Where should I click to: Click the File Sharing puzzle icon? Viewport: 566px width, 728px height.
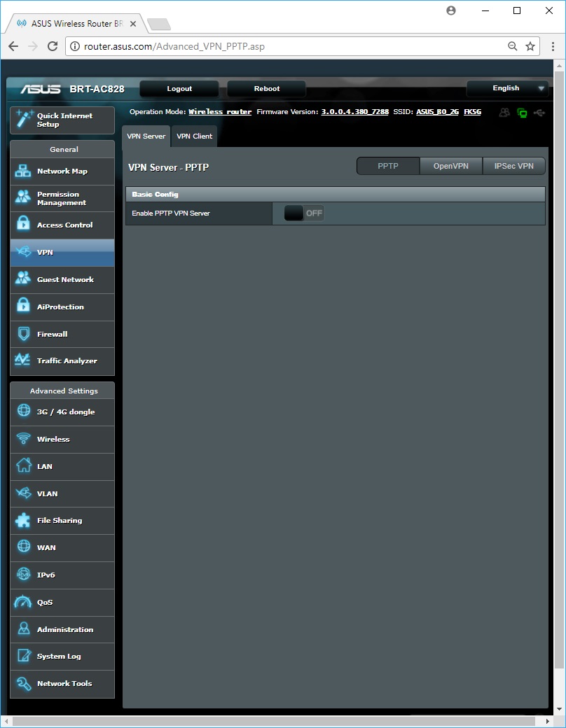tap(23, 520)
